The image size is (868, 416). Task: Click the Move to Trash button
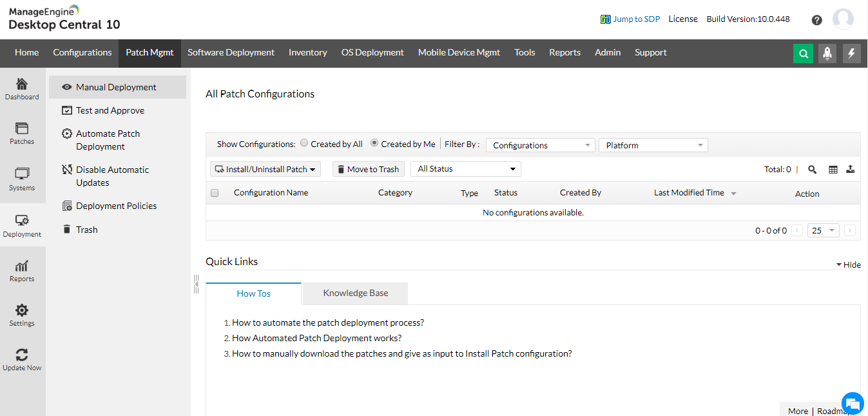368,169
